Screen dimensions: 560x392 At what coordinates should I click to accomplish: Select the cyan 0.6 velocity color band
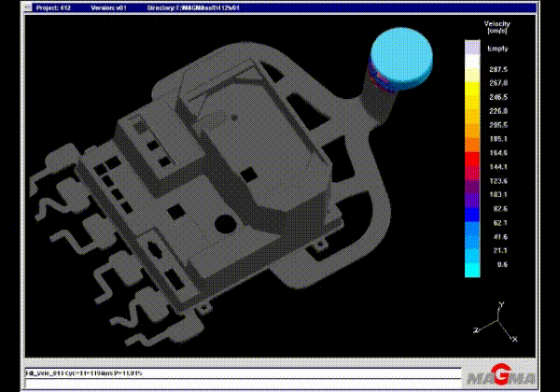(x=472, y=266)
